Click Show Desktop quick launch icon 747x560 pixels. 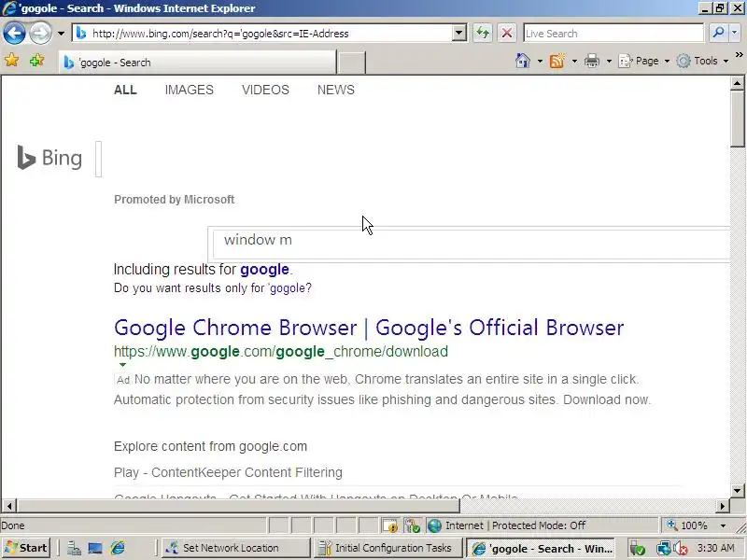point(95,548)
